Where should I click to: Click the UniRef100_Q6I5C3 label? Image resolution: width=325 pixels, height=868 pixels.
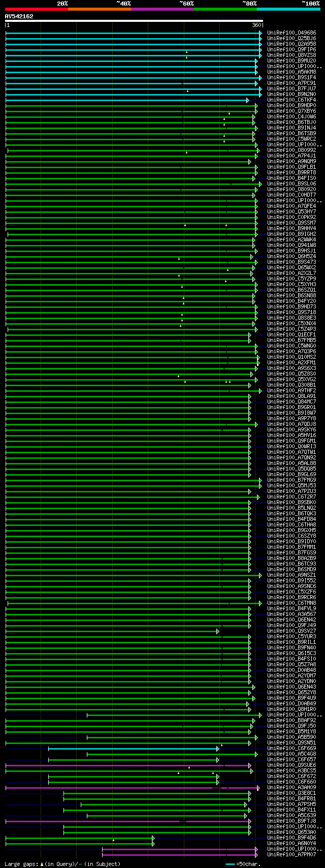pos(291,654)
